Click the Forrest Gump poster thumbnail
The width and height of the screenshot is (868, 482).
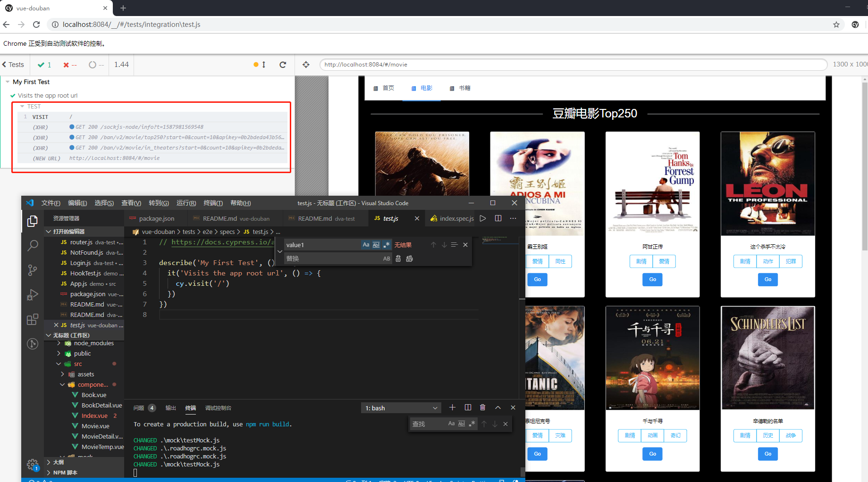pyautogui.click(x=652, y=183)
